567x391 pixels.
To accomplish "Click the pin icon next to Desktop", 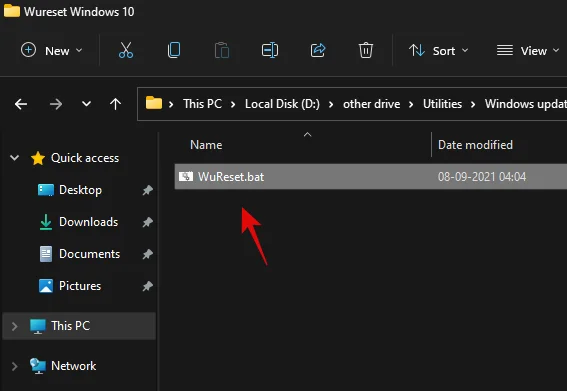I will click(147, 190).
